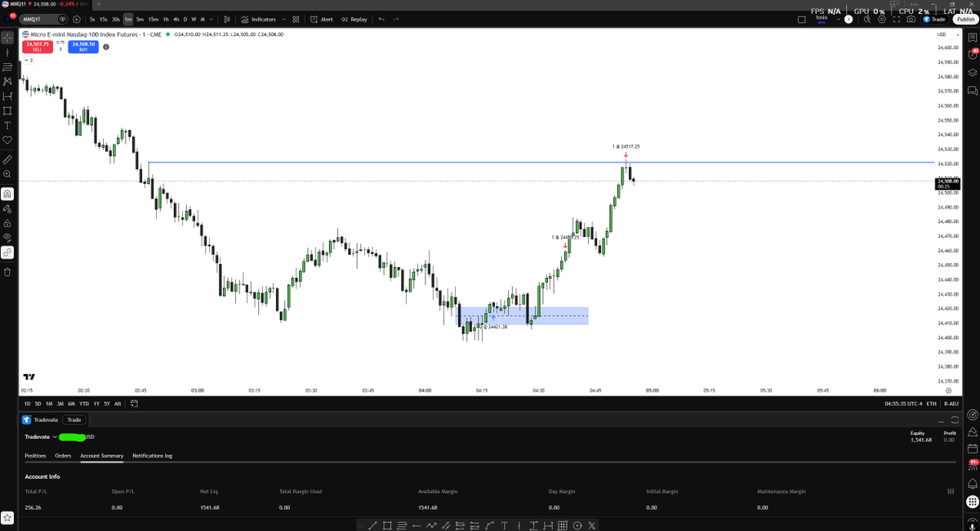Viewport: 980px width, 531px height.
Task: Switch chart to the 4h interval
Action: point(176,19)
